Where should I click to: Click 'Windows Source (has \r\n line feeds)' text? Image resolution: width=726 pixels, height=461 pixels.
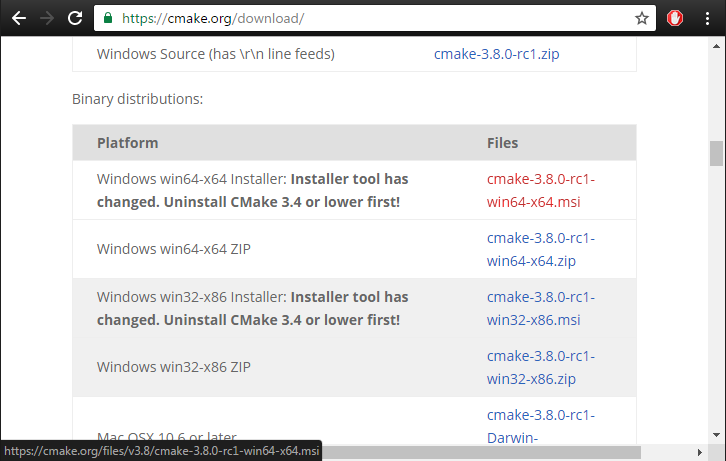216,54
